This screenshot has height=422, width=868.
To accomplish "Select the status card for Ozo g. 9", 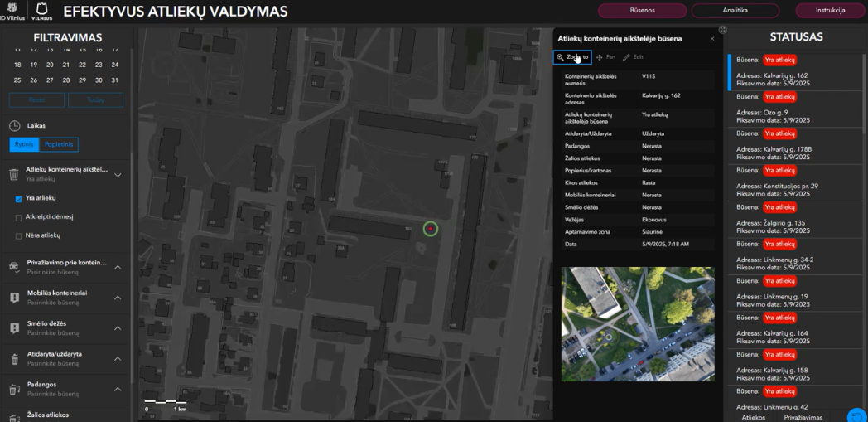I will point(794,109).
